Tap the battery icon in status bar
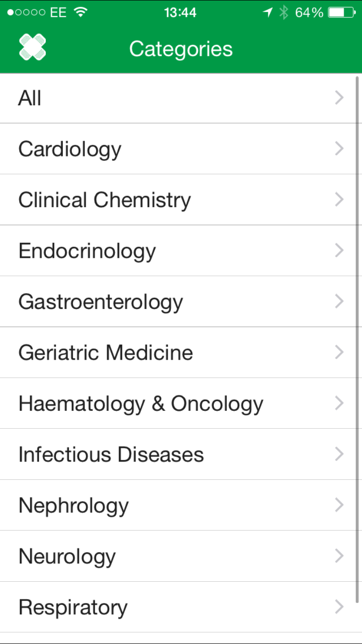This screenshot has width=362, height=644. [341, 13]
